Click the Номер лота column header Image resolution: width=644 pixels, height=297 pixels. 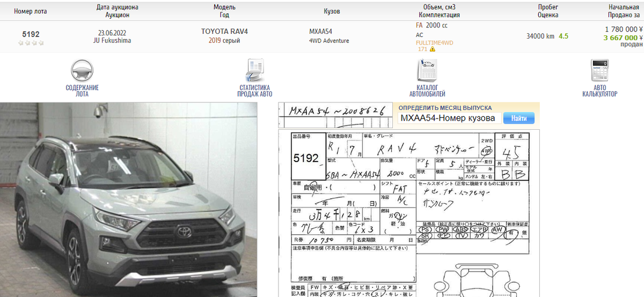click(31, 11)
